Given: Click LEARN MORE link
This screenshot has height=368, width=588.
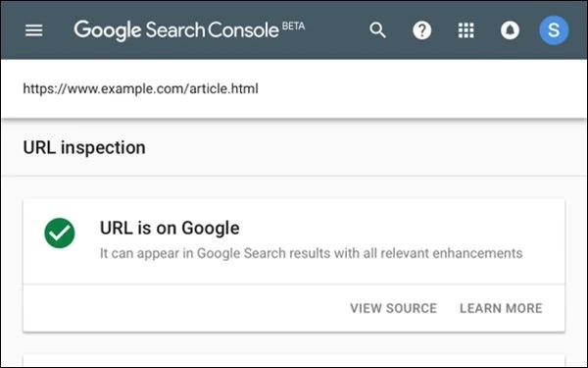Looking at the screenshot, I should (x=501, y=308).
